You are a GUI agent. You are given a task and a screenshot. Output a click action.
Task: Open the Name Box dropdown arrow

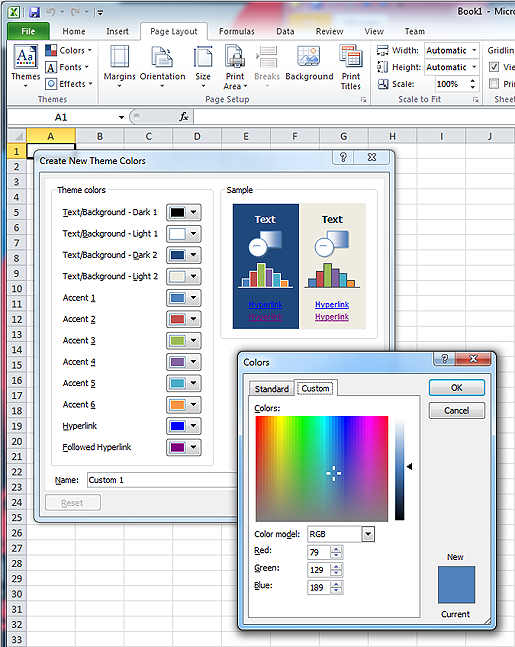(121, 117)
